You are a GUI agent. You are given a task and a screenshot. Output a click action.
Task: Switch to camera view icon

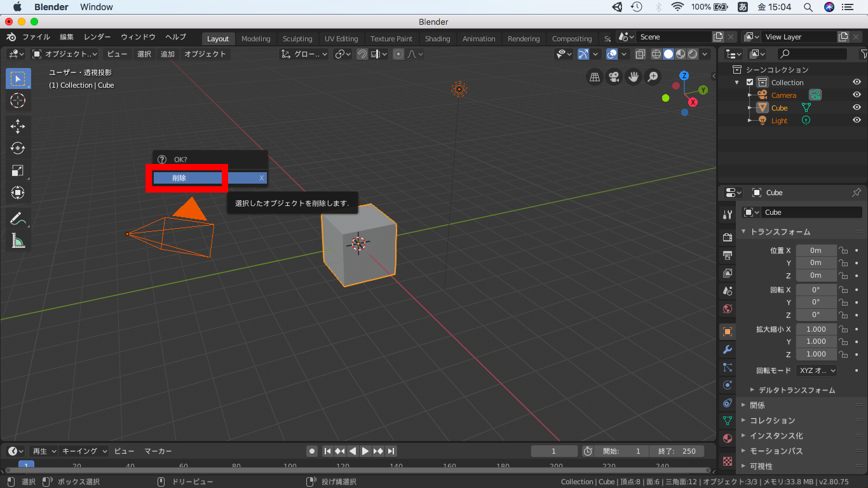pos(614,77)
